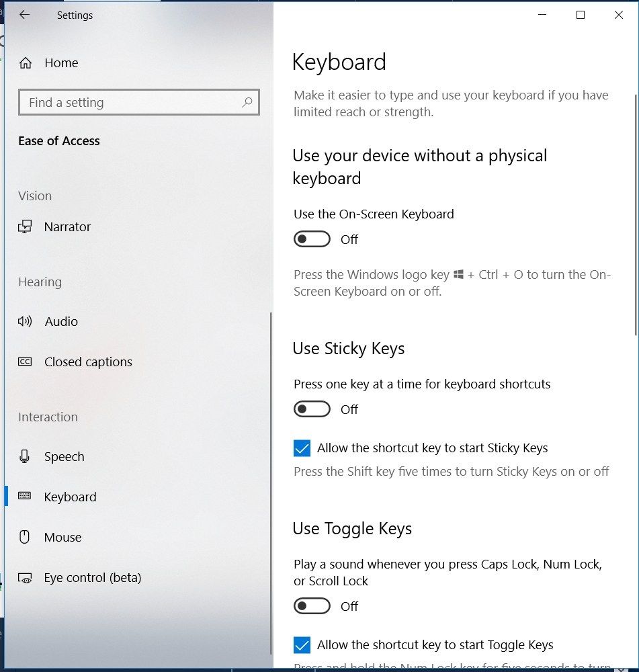Go to Home in the sidebar

[60, 62]
